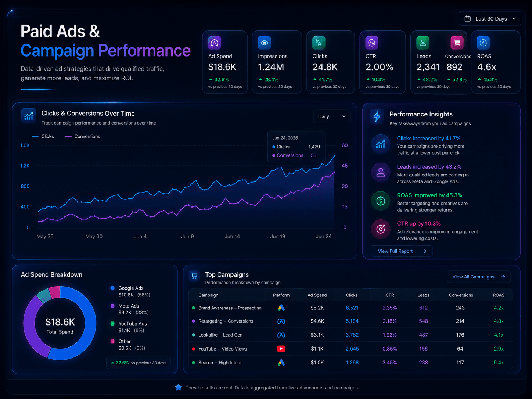Click the 2,341 Leads value
This screenshot has height=399, width=532.
[428, 67]
